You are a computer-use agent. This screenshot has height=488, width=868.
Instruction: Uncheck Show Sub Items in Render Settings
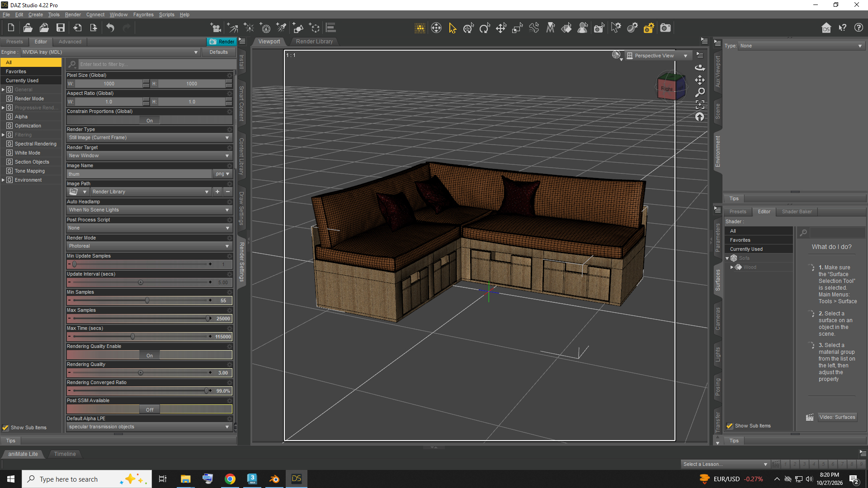tap(5, 427)
